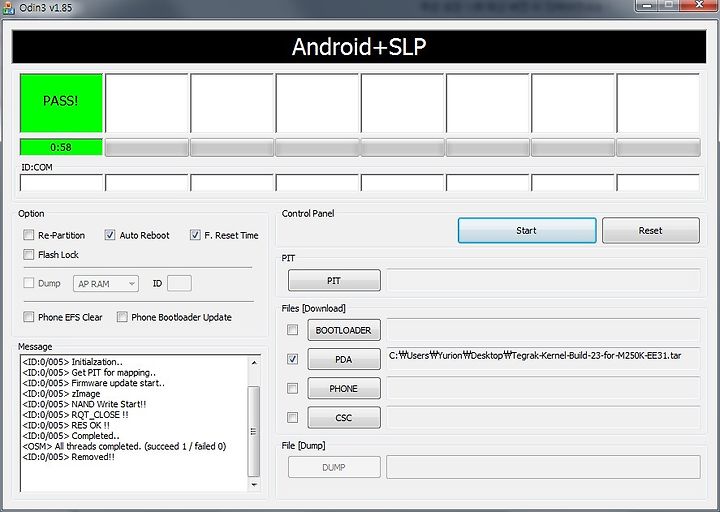Click the PHONE file path field
The image size is (720, 512).
coord(543,388)
